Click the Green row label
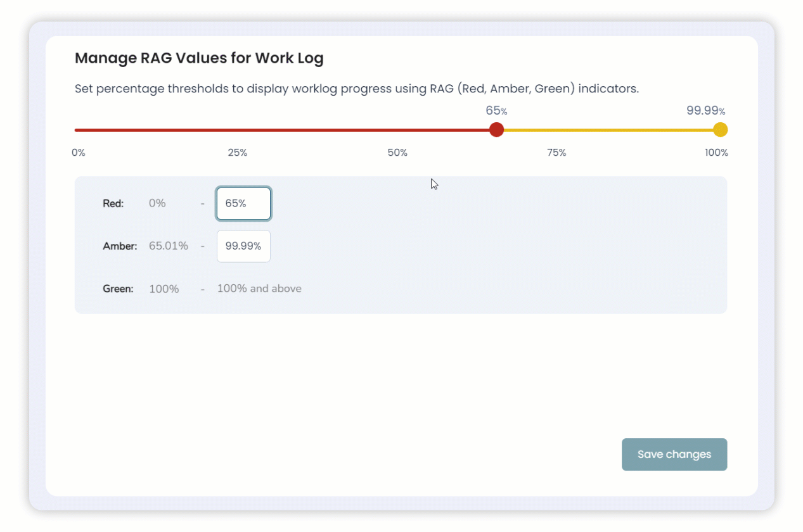 (118, 289)
